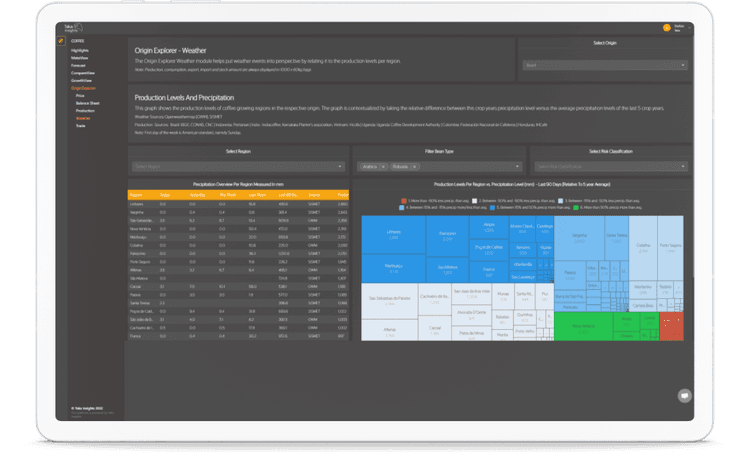750x456 pixels.
Task: Open the Select Region dropdown
Action: (x=238, y=167)
